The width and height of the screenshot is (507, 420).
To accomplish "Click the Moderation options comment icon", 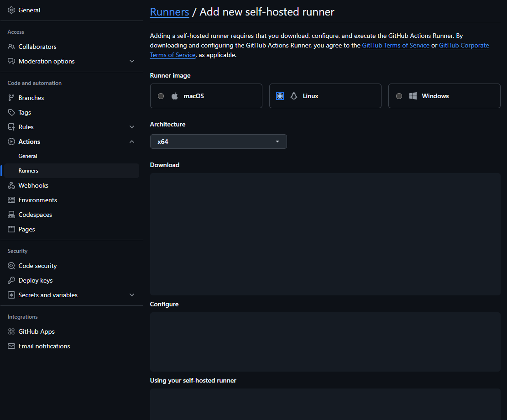I will click(11, 61).
